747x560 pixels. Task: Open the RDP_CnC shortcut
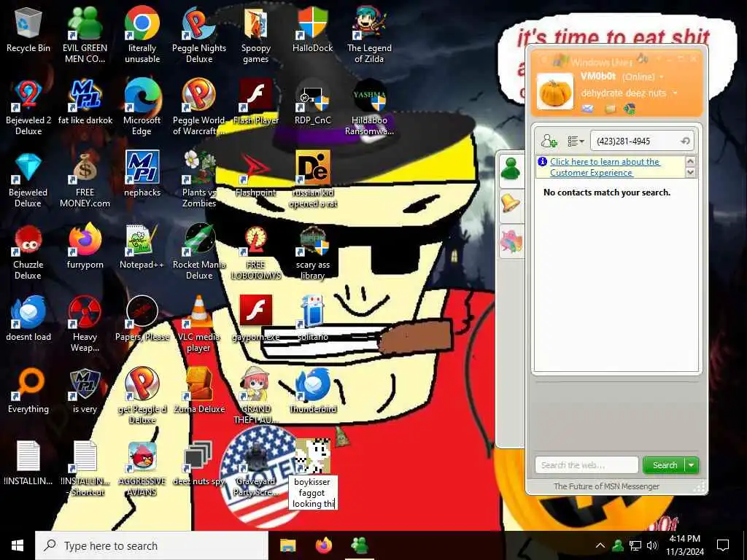(x=312, y=102)
